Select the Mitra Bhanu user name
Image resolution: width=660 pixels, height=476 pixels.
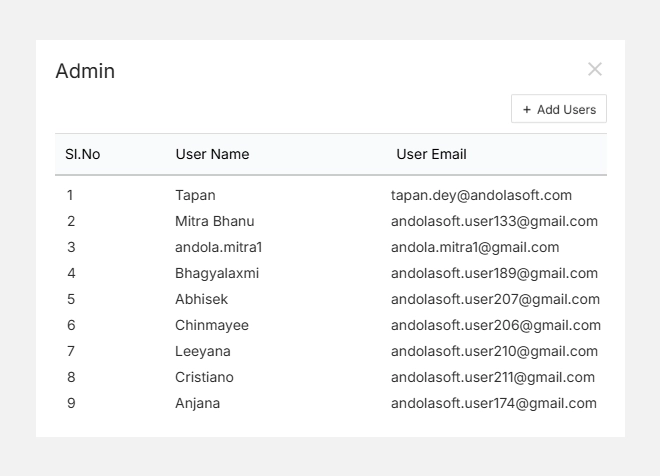click(x=214, y=221)
